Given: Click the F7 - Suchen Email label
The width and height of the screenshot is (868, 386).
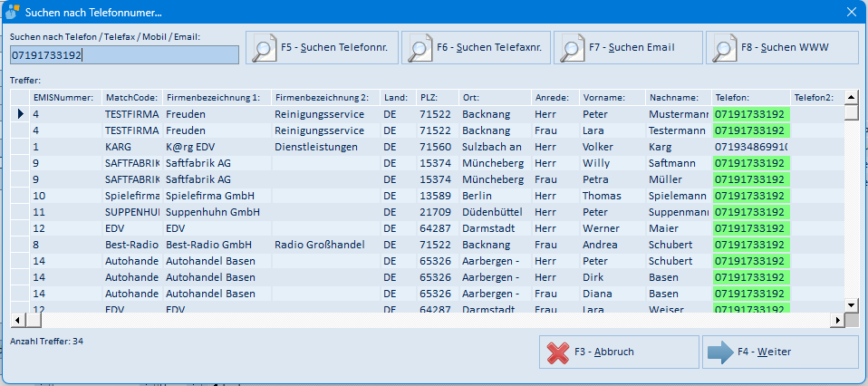Looking at the screenshot, I should [632, 48].
